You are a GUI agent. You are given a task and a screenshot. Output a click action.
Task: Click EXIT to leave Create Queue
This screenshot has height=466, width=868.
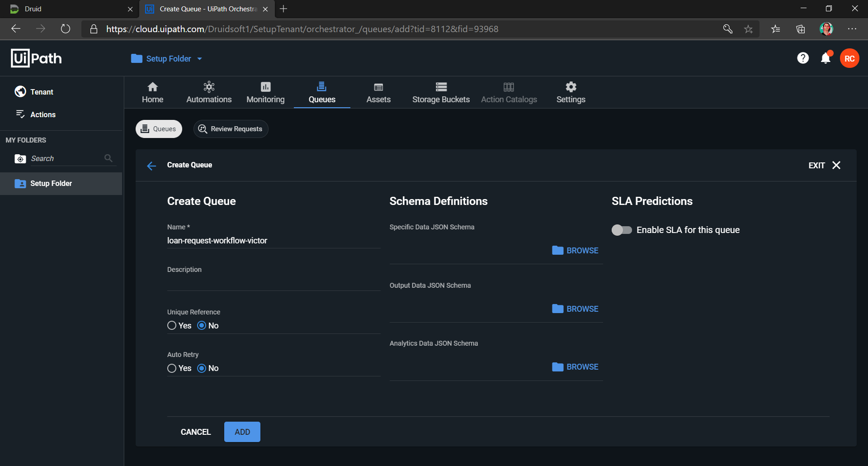click(824, 165)
